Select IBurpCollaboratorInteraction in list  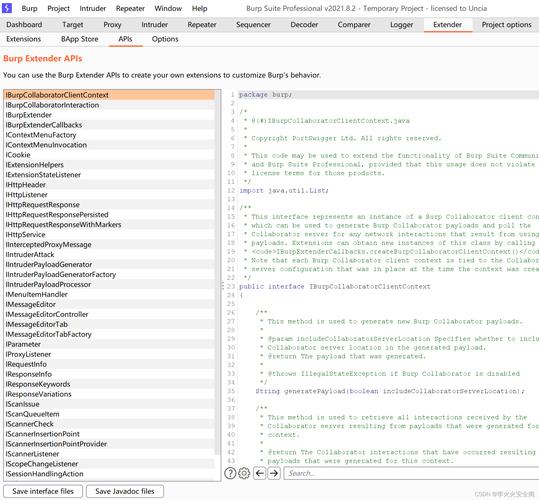tap(109, 105)
